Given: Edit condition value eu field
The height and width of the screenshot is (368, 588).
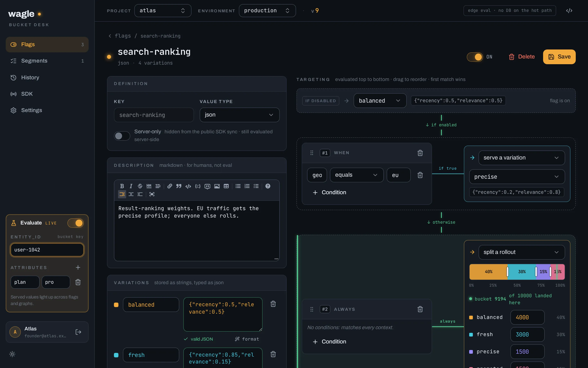Looking at the screenshot, I should coord(399,175).
